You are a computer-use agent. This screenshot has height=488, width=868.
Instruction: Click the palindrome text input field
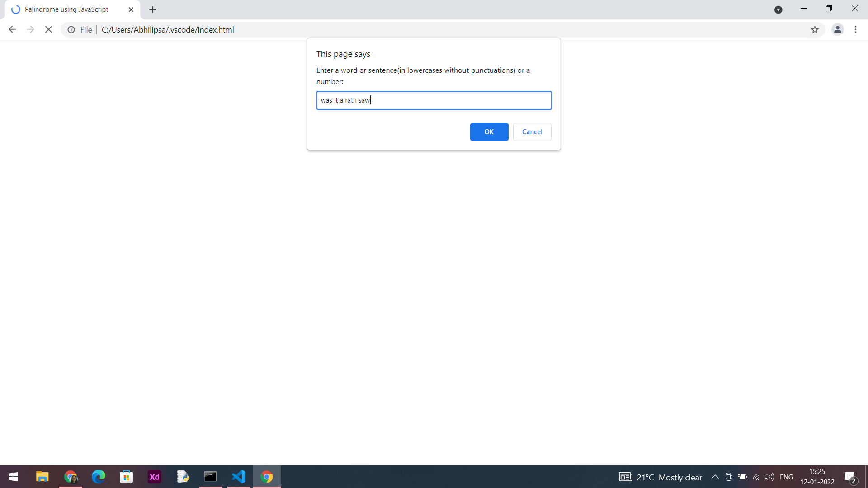(434, 100)
